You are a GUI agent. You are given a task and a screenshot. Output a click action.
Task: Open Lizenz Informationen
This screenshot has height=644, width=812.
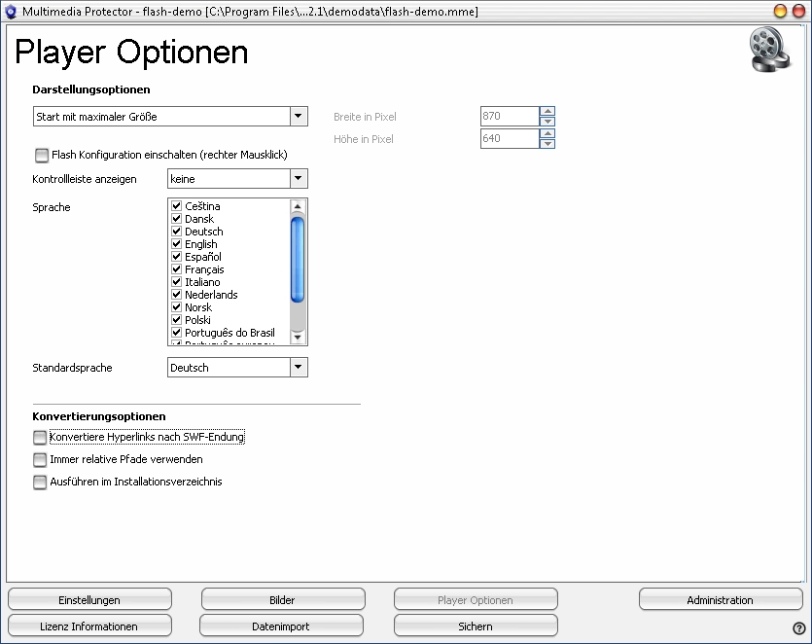point(89,626)
